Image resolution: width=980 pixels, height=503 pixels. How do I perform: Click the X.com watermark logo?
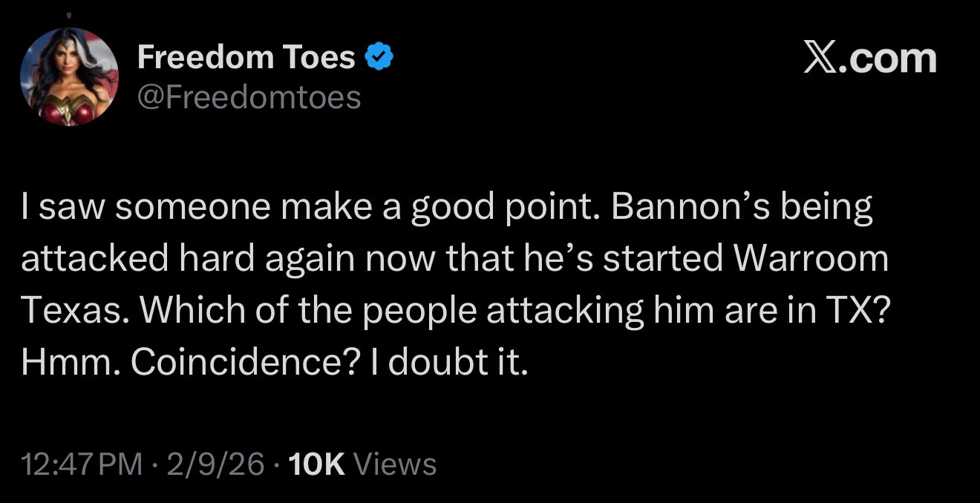pos(870,58)
